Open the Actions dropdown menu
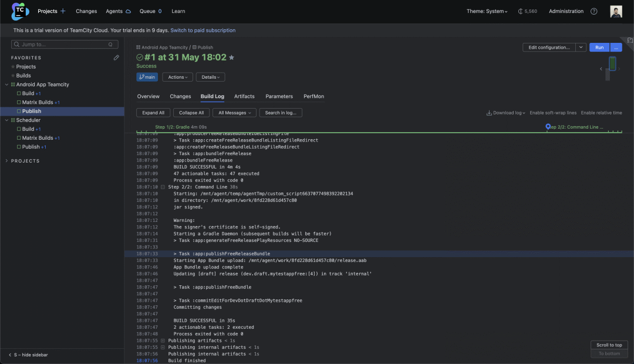Screen dimensions: 634x364 (178, 77)
